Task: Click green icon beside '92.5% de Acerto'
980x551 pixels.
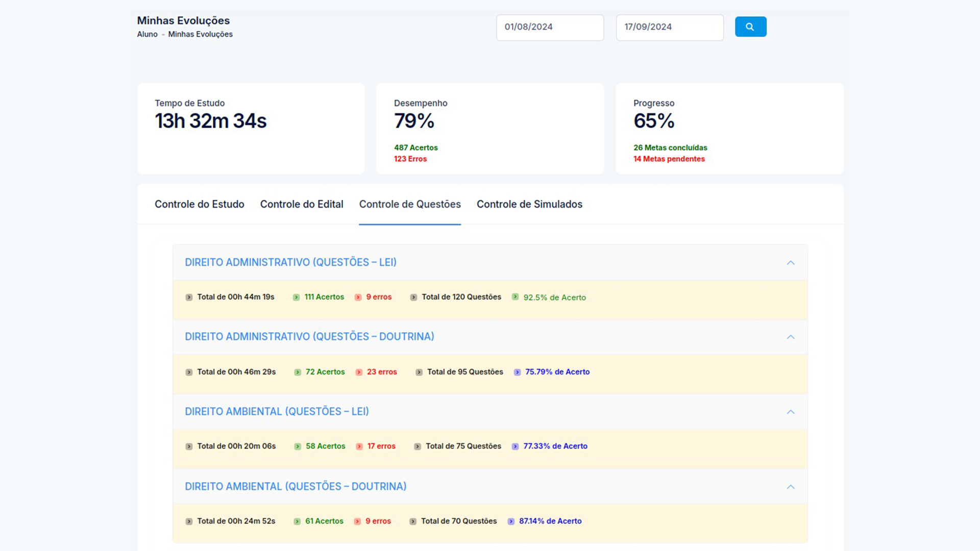Action: pyautogui.click(x=515, y=297)
